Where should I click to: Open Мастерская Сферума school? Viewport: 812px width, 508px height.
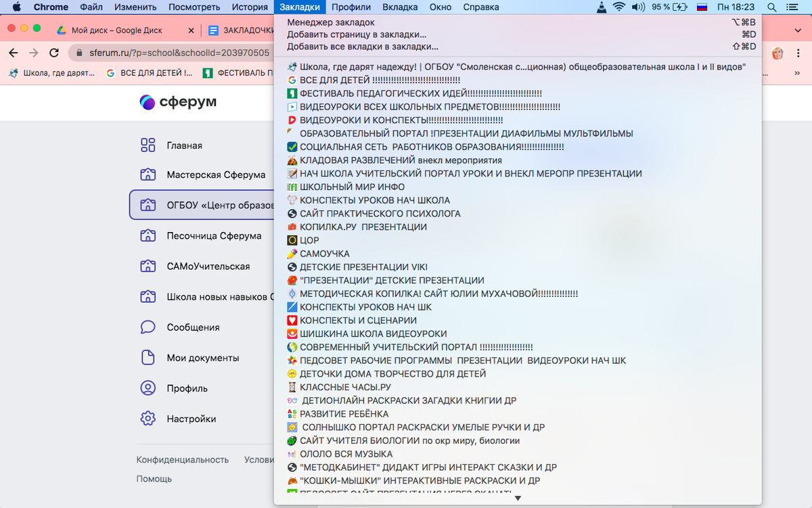point(202,175)
